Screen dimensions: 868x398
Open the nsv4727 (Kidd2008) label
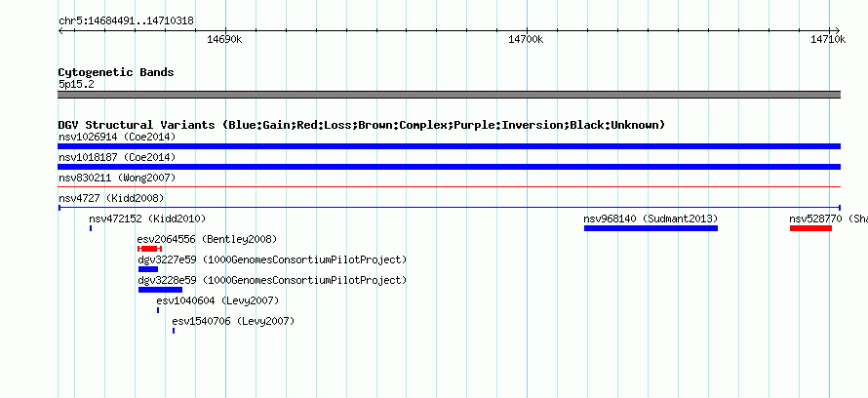[111, 198]
